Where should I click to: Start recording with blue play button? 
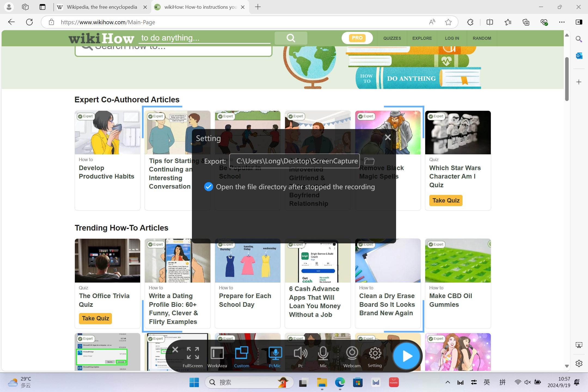[x=407, y=356]
